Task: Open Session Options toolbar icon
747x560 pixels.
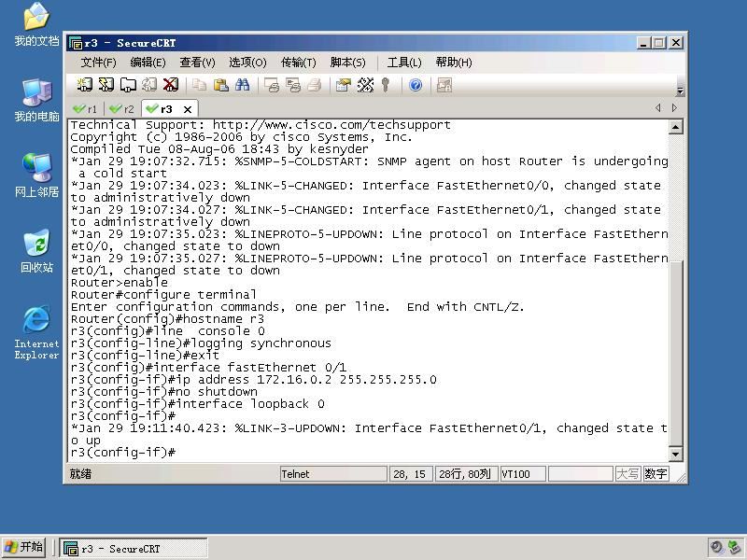Action: (343, 85)
